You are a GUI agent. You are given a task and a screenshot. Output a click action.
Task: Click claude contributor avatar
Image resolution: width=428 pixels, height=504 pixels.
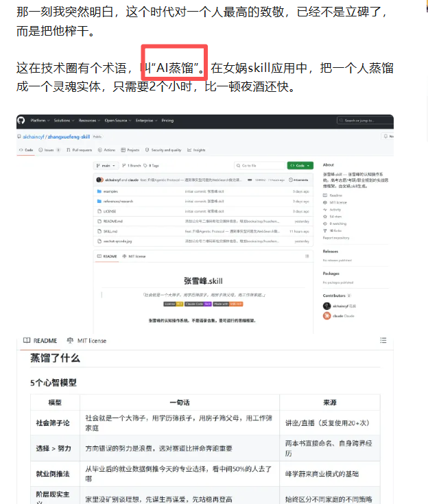pyautogui.click(x=326, y=316)
